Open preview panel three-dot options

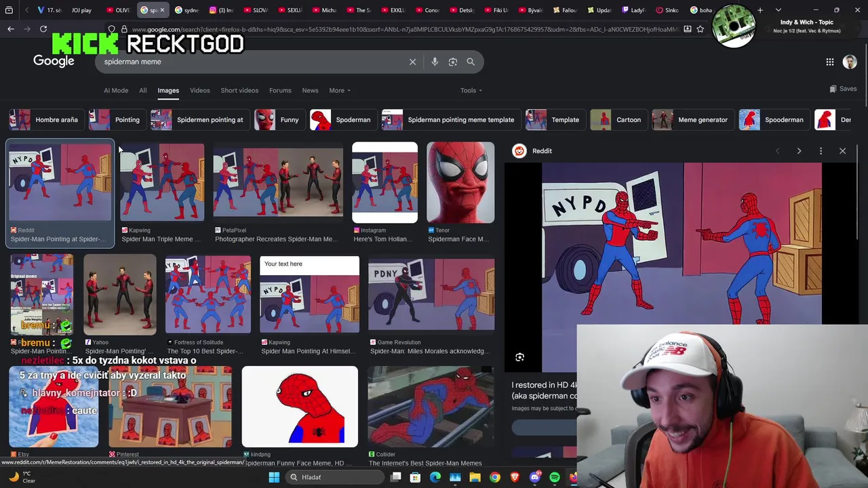(x=821, y=151)
